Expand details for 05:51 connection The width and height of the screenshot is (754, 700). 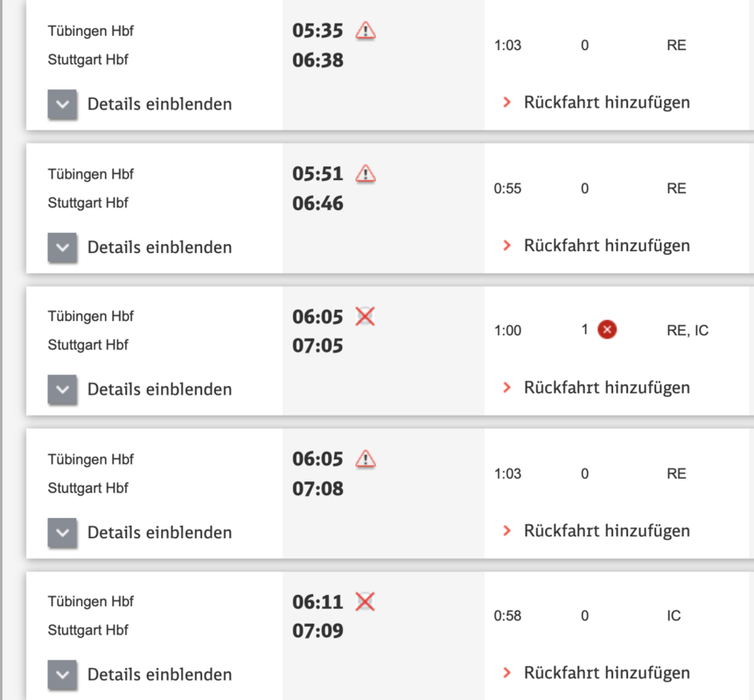(x=62, y=248)
